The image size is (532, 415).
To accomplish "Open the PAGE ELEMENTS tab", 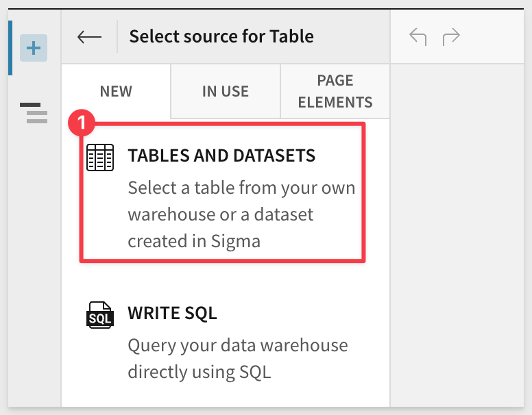I will coord(335,91).
